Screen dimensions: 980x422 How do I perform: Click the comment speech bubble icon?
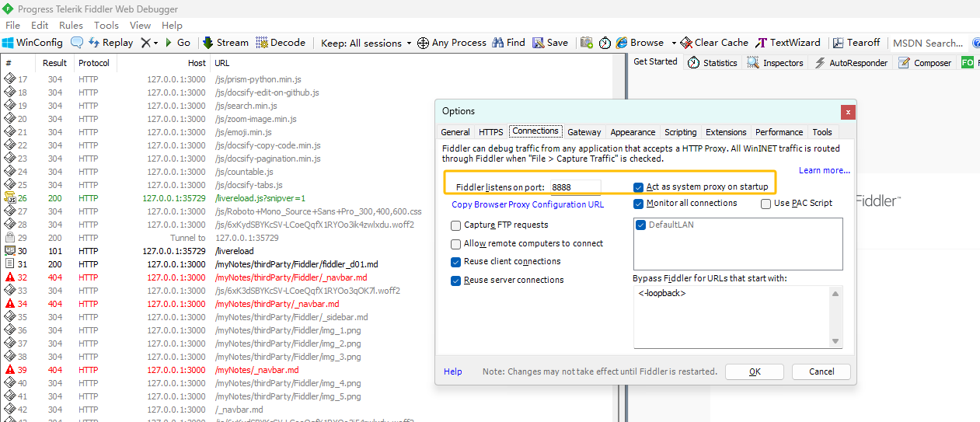point(77,43)
